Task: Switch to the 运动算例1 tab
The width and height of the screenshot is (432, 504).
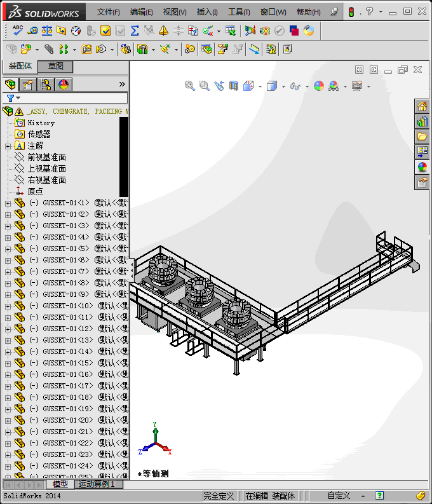Action: pos(97,484)
